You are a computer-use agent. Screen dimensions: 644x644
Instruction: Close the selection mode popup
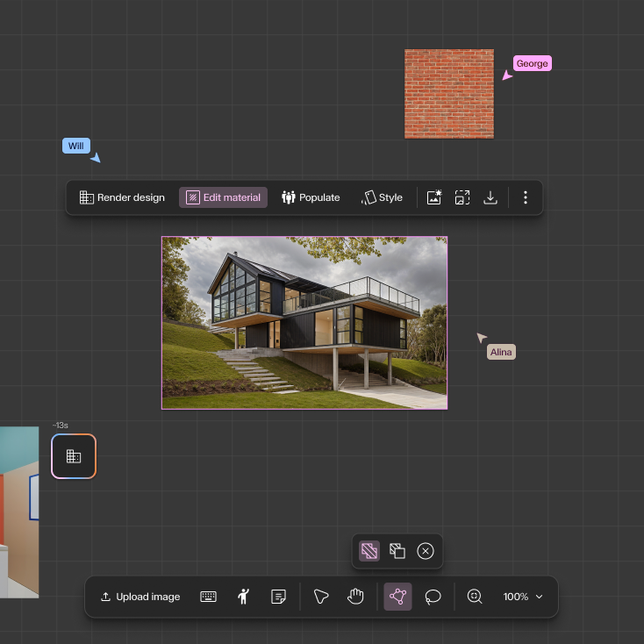point(426,551)
